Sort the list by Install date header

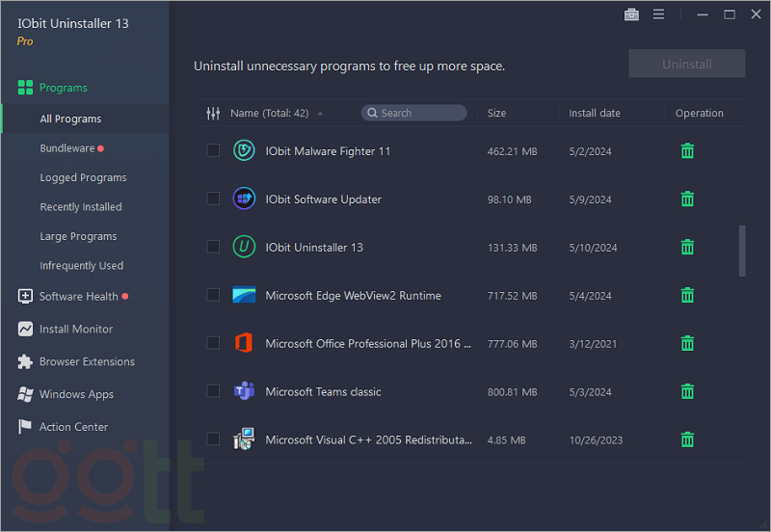coord(594,114)
